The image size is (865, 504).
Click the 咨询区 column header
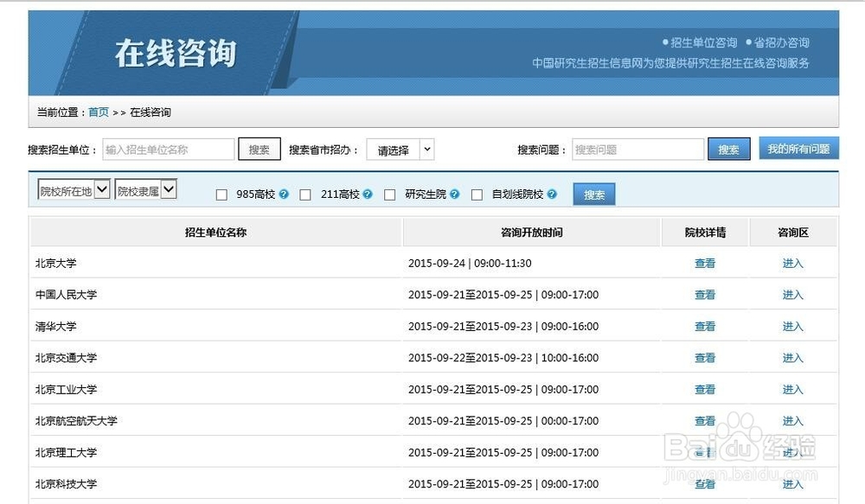pyautogui.click(x=793, y=233)
